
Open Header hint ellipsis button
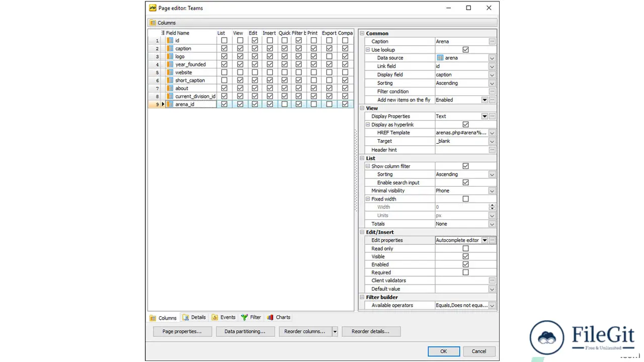tap(492, 150)
